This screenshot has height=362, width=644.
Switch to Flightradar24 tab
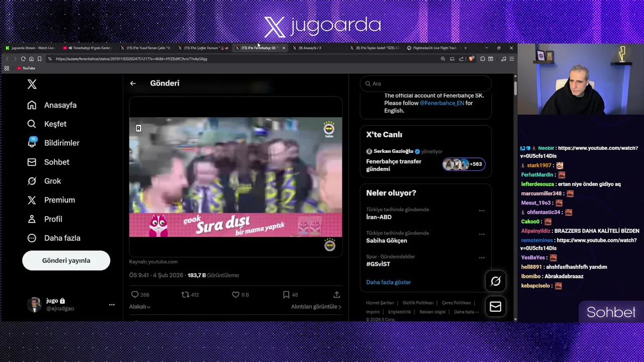point(433,48)
